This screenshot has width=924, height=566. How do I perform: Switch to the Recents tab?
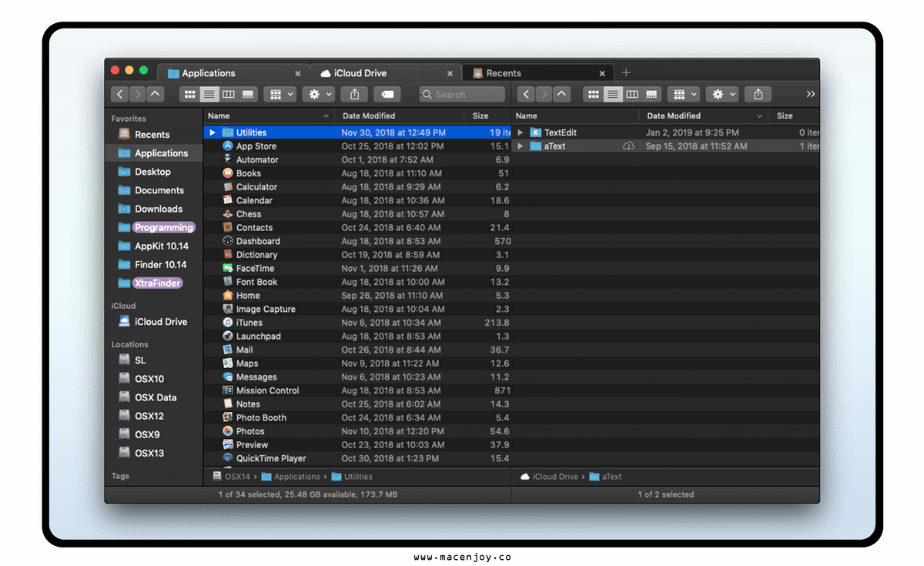point(538,73)
